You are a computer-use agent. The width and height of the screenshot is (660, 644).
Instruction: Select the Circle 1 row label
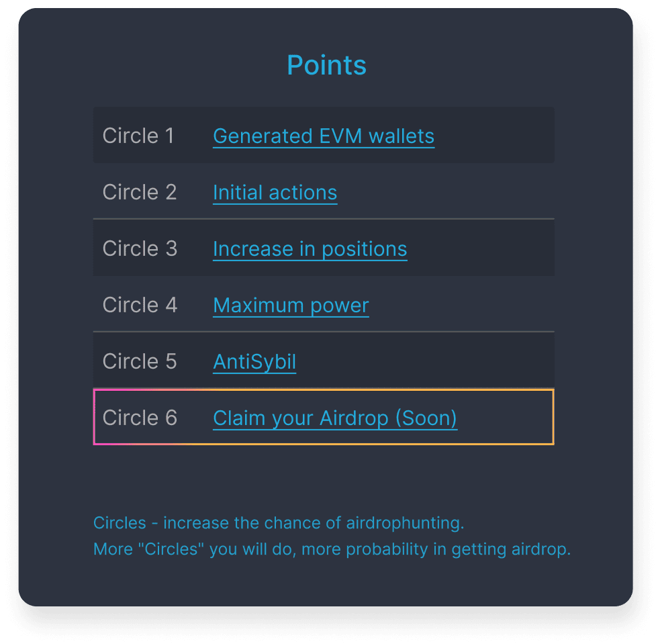[x=138, y=136]
